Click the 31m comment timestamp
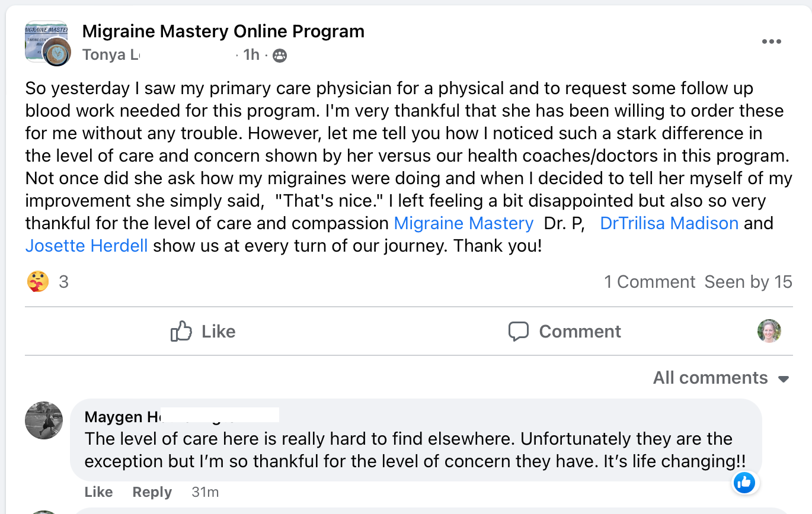This screenshot has height=514, width=812. coord(205,492)
